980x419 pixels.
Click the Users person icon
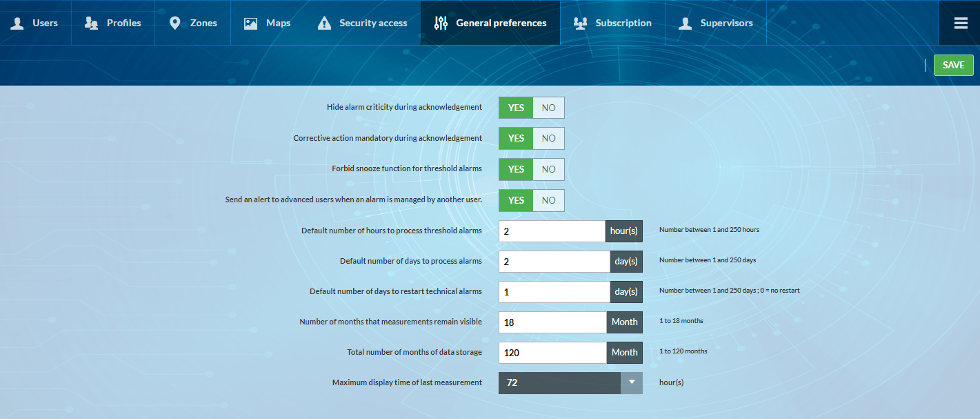pos(18,23)
